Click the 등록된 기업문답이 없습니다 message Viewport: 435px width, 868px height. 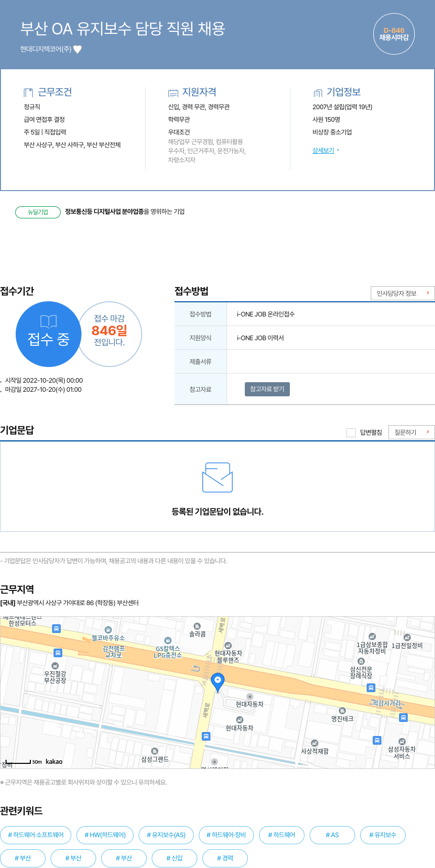(x=217, y=512)
